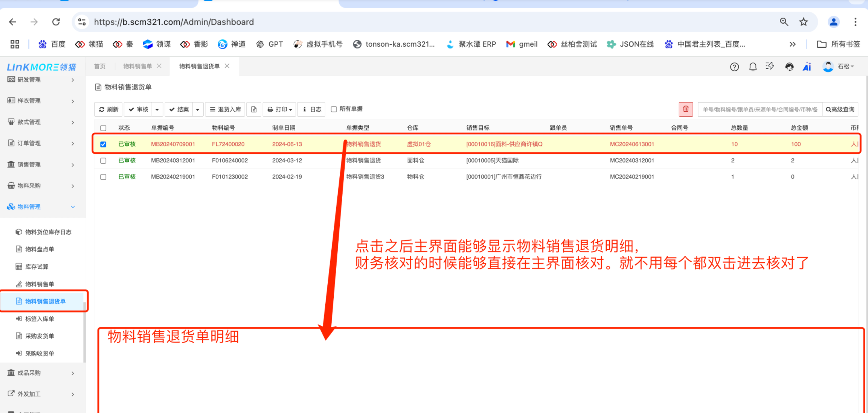The height and width of the screenshot is (413, 868).
Task: Click the notification bell icon
Action: [752, 66]
